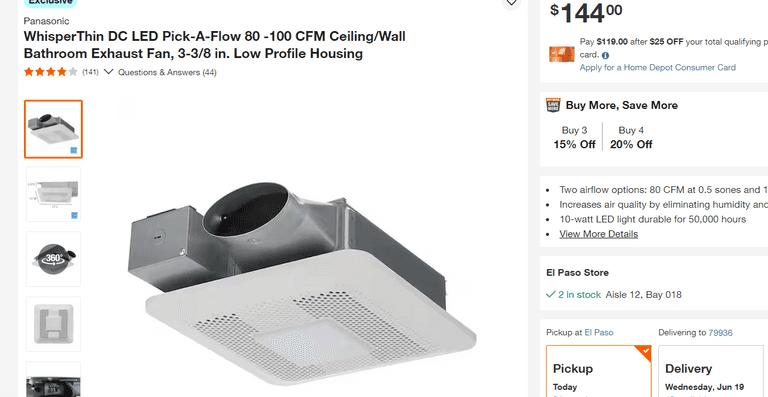Click the green in-stock checkmark
This screenshot has width=768, height=397.
click(551, 295)
